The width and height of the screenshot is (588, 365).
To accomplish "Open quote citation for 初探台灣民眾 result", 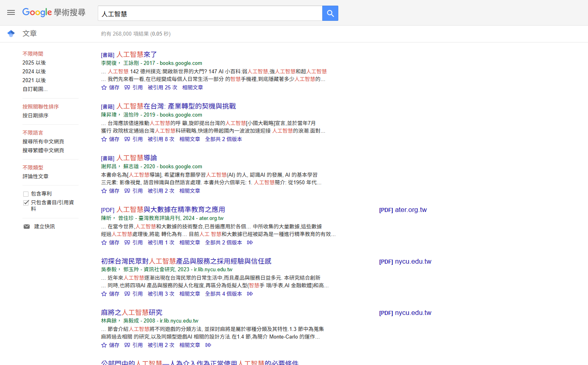I will 127,293.
